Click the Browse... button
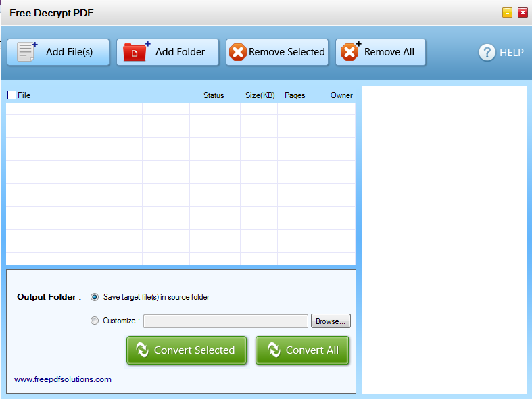This screenshot has height=399, width=532. coord(331,321)
